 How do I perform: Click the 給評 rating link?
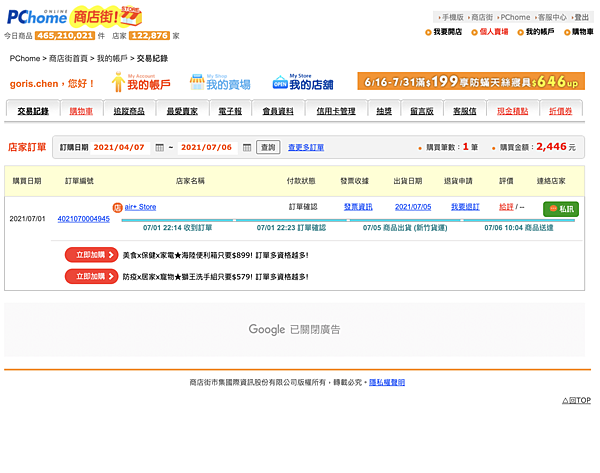506,207
